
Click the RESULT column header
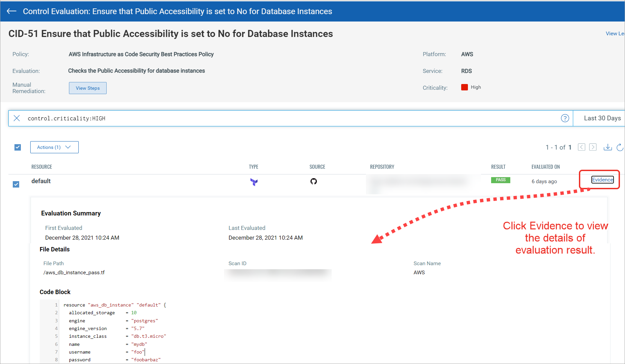click(498, 167)
